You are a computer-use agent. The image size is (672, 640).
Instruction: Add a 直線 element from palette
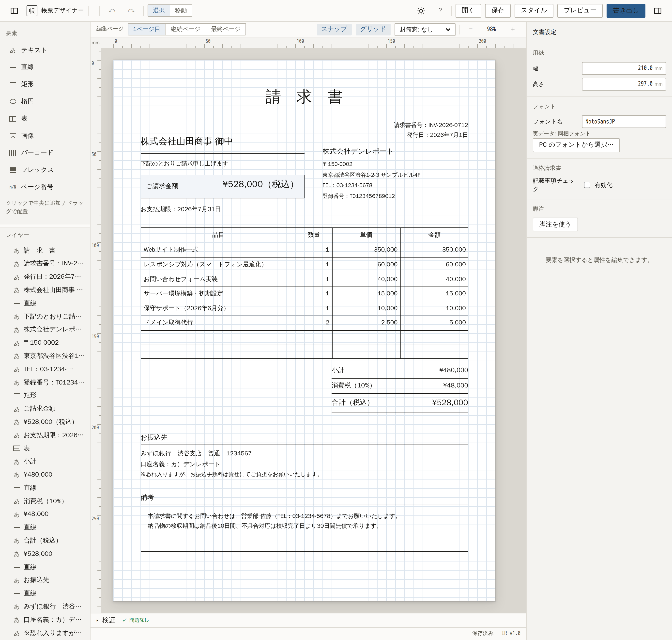(45, 67)
